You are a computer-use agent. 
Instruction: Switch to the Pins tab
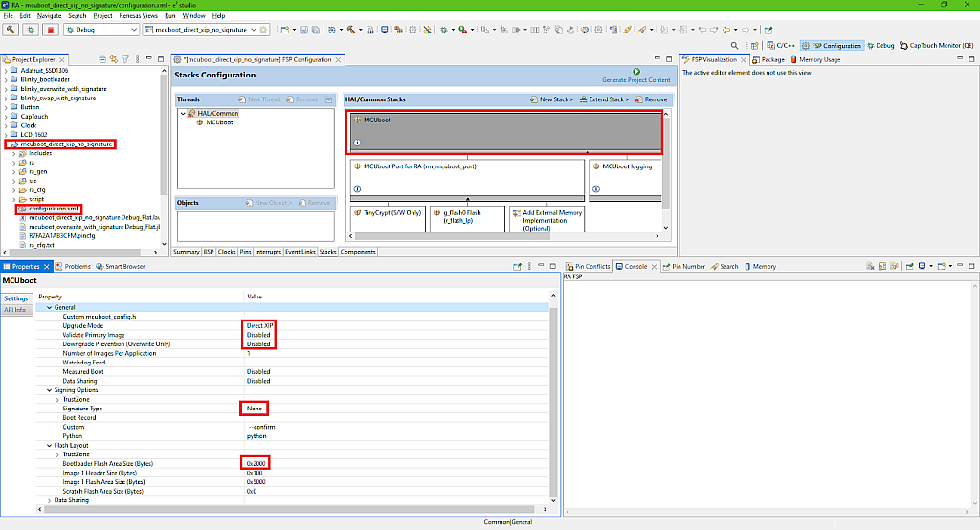point(246,252)
